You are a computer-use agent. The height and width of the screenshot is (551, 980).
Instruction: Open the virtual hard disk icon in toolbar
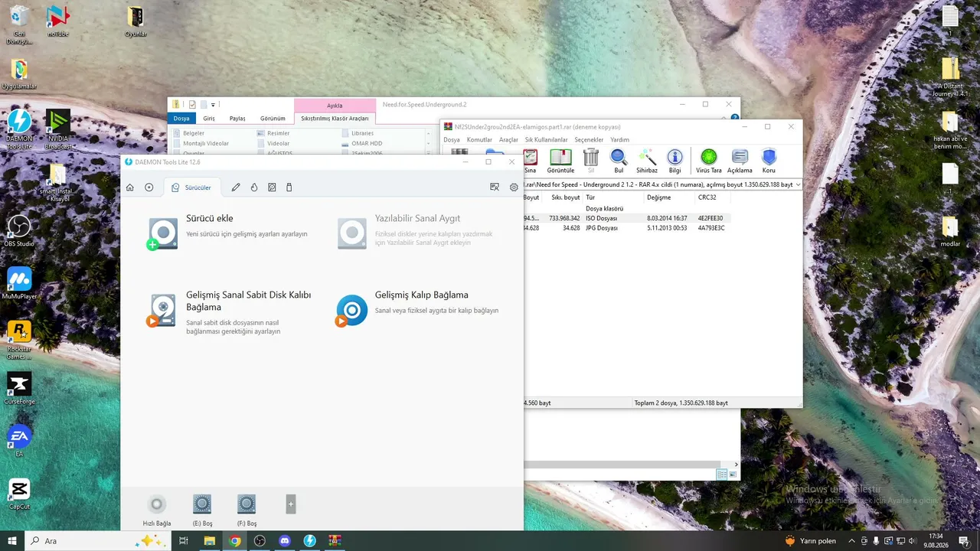click(x=272, y=187)
